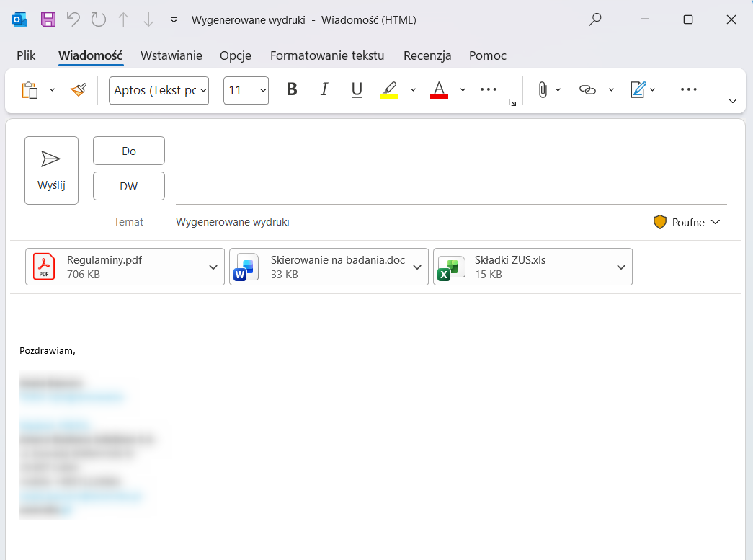
Task: Activate the Format Painter brush
Action: (x=79, y=90)
